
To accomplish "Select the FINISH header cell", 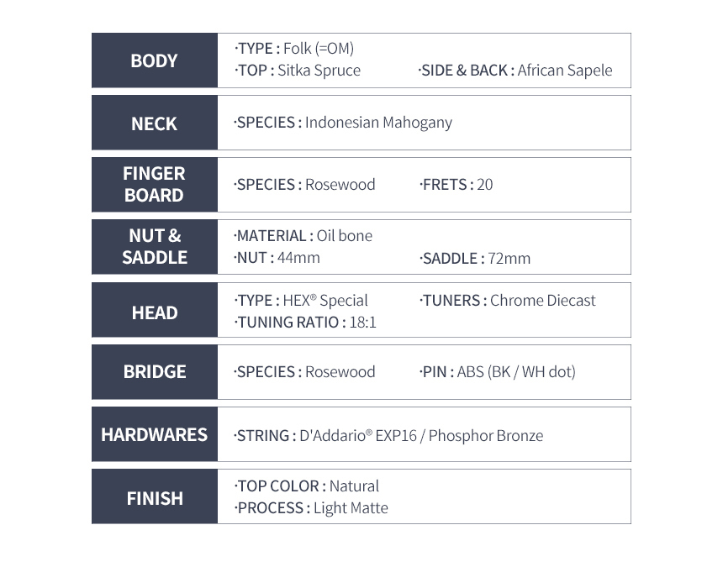I will (x=155, y=496).
